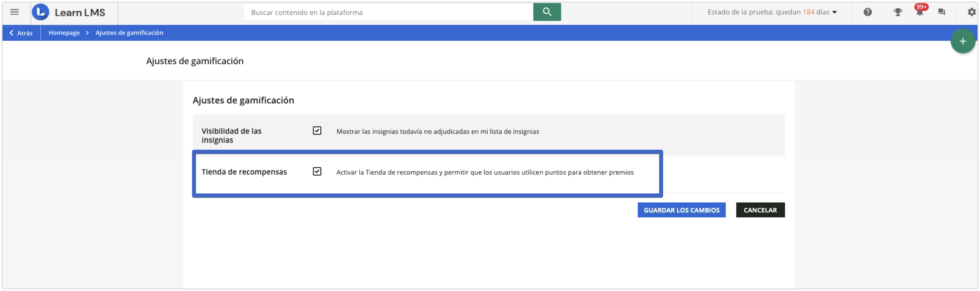Click 'Activar la Tienda de recompensas' description
The width and height of the screenshot is (980, 291).
click(485, 172)
